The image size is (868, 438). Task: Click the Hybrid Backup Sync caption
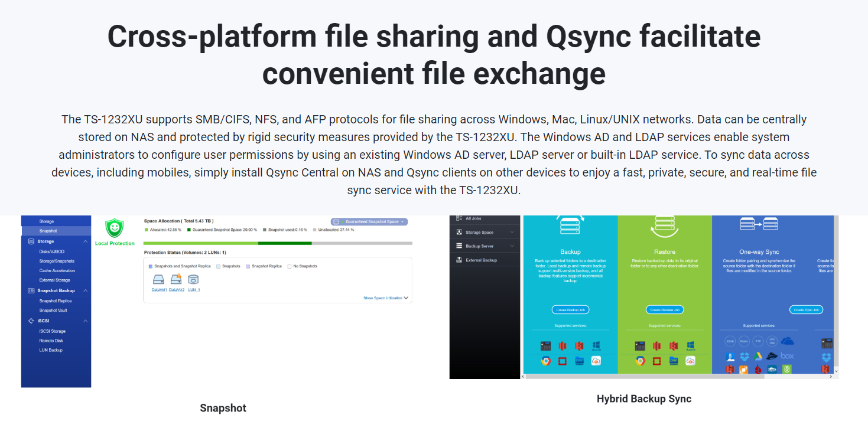pos(644,399)
